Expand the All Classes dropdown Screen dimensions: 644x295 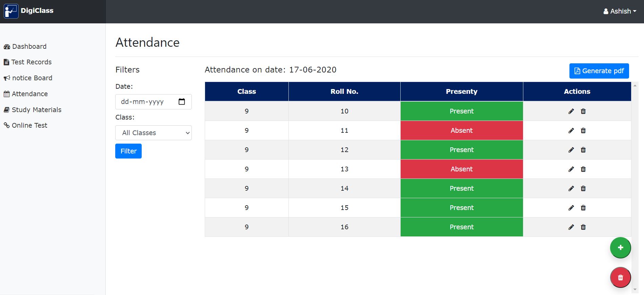click(x=154, y=133)
